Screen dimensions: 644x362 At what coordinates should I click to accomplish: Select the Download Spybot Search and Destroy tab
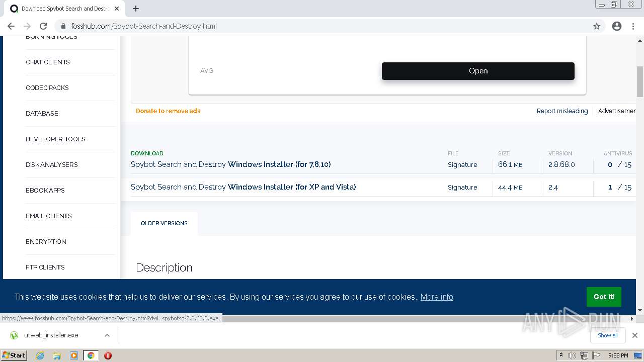(65, 9)
